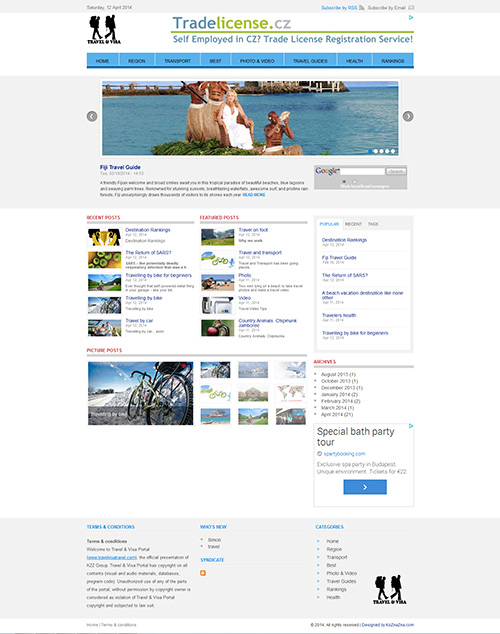Image resolution: width=500 pixels, height=634 pixels.
Task: Open the Fiji Travel Guide article title
Action: pyautogui.click(x=120, y=167)
